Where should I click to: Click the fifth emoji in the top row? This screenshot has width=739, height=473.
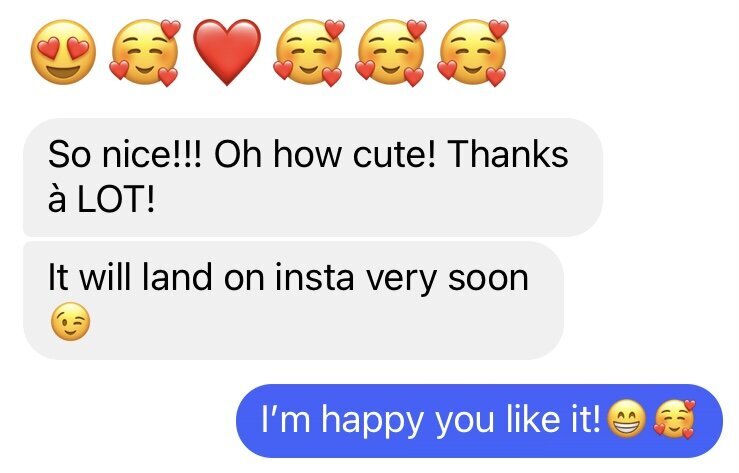(391, 52)
